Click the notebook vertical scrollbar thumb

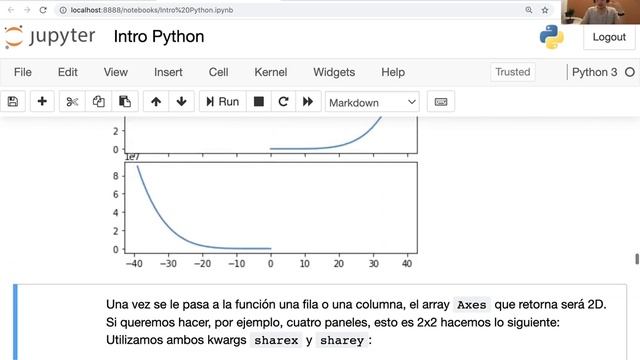coord(637,259)
